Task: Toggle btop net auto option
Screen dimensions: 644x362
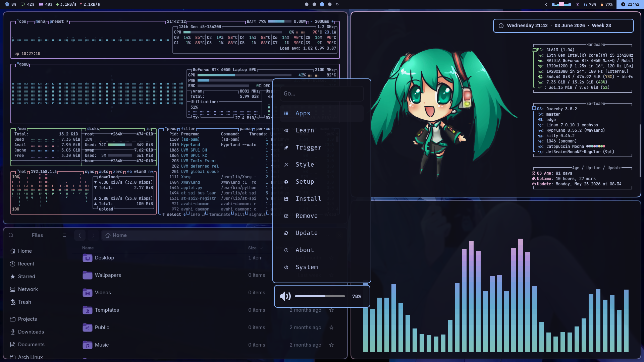Action: 104,172
